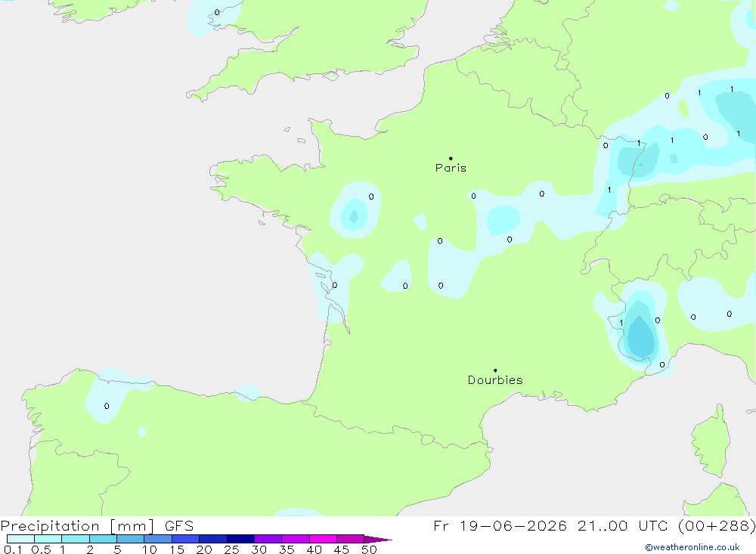Click the 35 legend scale value
Screen dimensions: 756x554
[x=287, y=549]
